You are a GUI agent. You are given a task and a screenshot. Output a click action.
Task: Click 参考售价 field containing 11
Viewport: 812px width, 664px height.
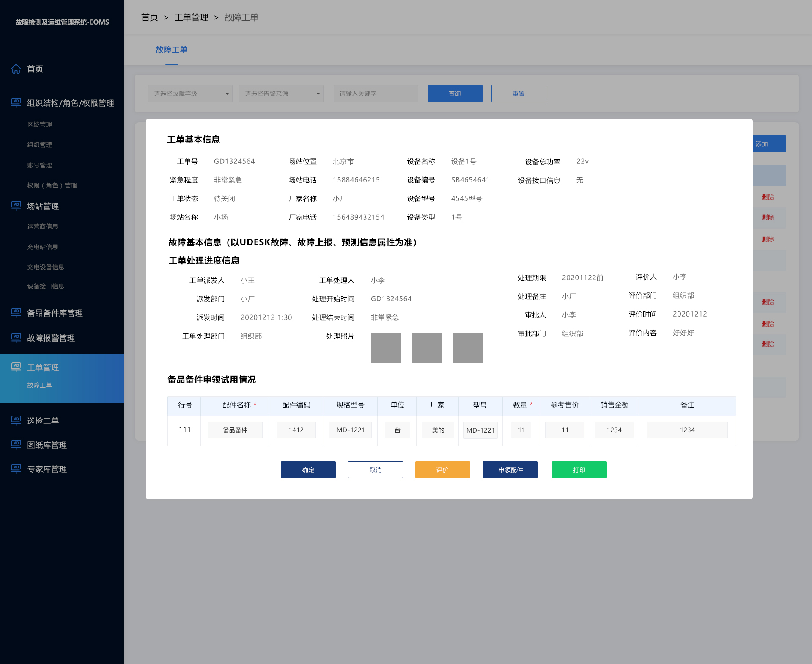point(565,430)
